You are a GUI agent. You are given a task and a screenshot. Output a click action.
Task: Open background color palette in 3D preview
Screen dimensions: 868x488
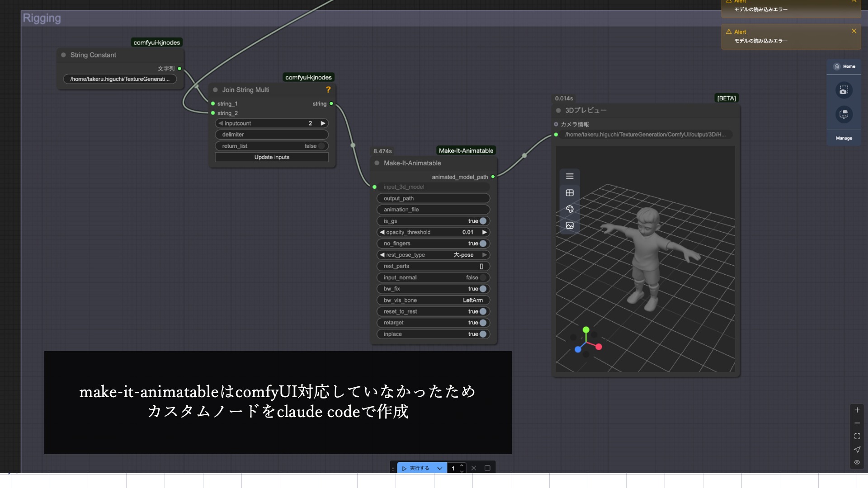(570, 209)
